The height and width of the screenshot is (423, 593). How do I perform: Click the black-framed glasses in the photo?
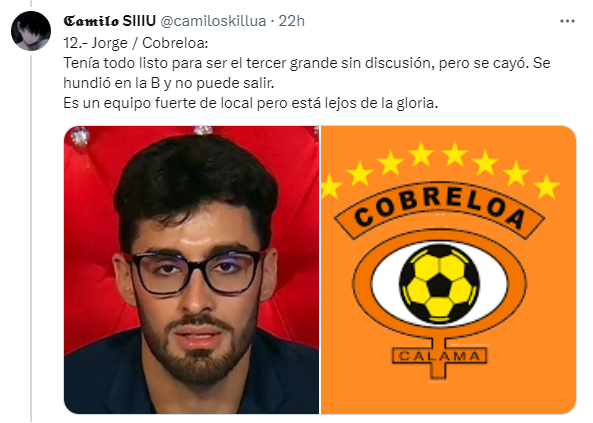[194, 272]
